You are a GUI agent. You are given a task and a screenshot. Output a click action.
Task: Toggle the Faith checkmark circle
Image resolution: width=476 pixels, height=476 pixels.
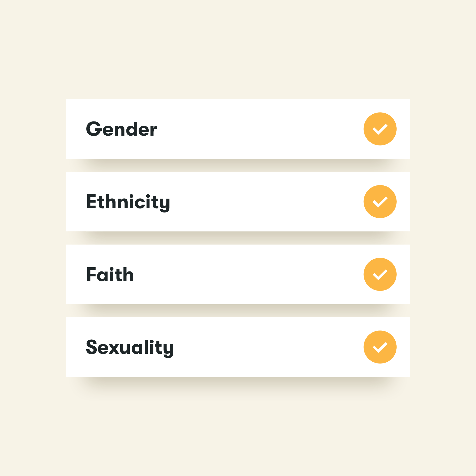point(380,274)
